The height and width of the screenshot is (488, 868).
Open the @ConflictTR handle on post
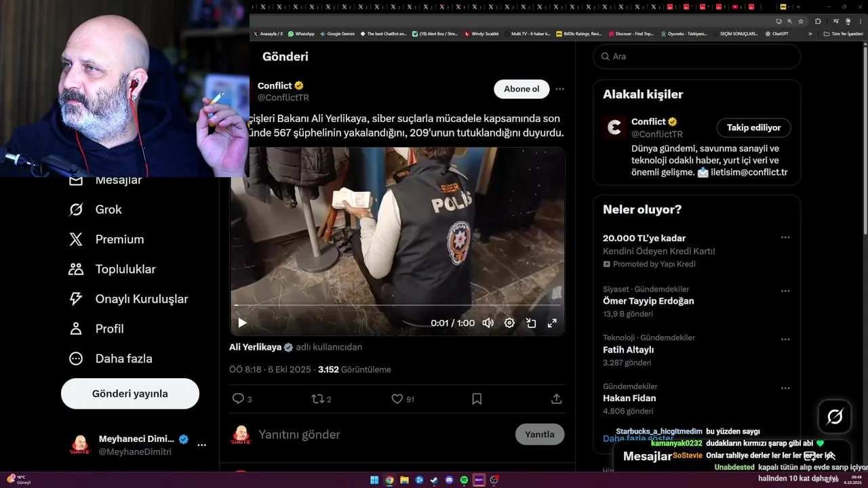(x=283, y=98)
